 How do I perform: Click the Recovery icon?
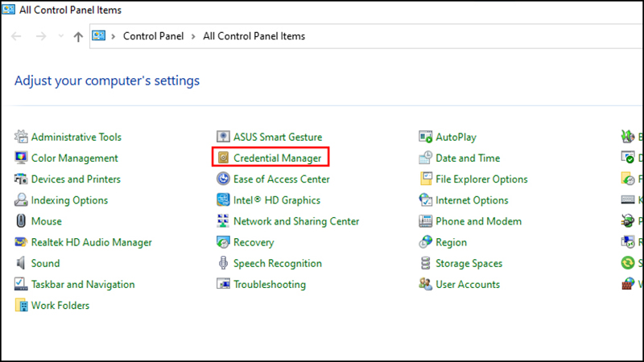(223, 242)
